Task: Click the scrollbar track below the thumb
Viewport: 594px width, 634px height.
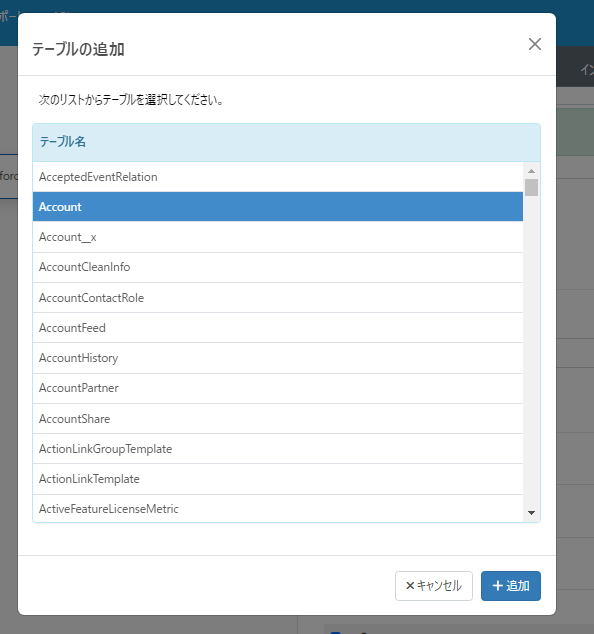Action: (x=531, y=352)
